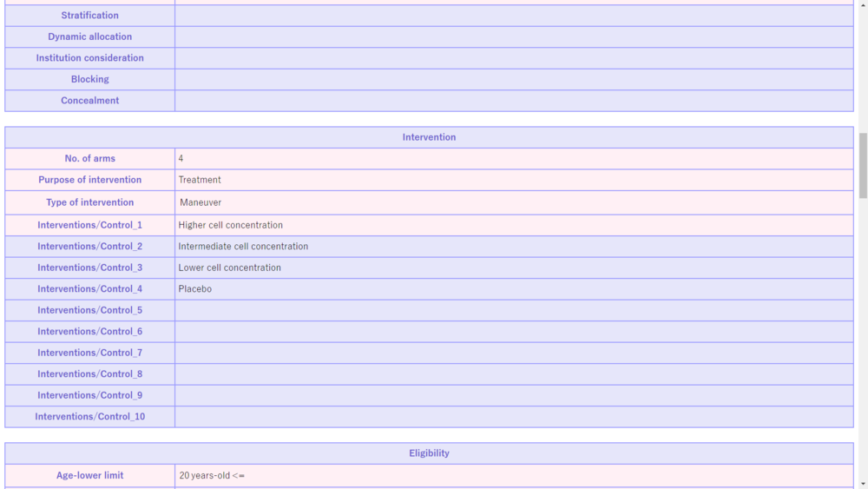Image resolution: width=868 pixels, height=489 pixels.
Task: Click the Purpose of intervention label
Action: pos(90,180)
